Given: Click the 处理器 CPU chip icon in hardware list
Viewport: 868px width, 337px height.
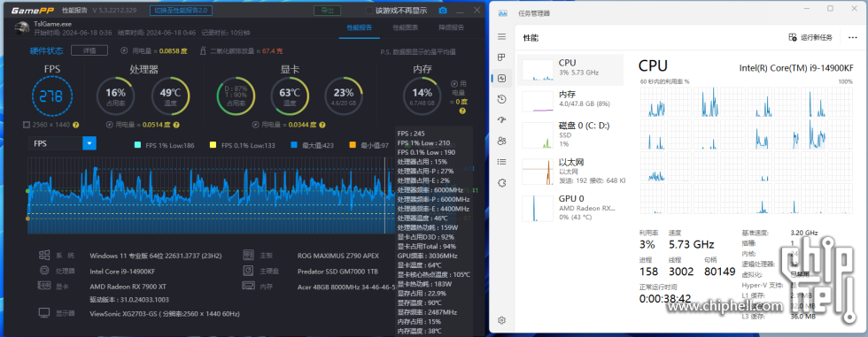Looking at the screenshot, I should (x=44, y=271).
